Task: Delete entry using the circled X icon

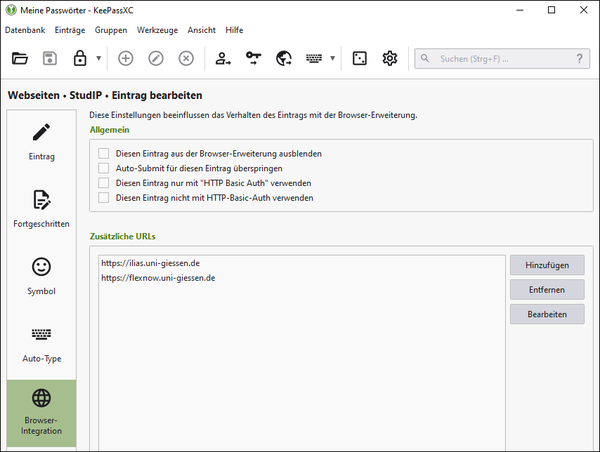Action: (x=186, y=59)
